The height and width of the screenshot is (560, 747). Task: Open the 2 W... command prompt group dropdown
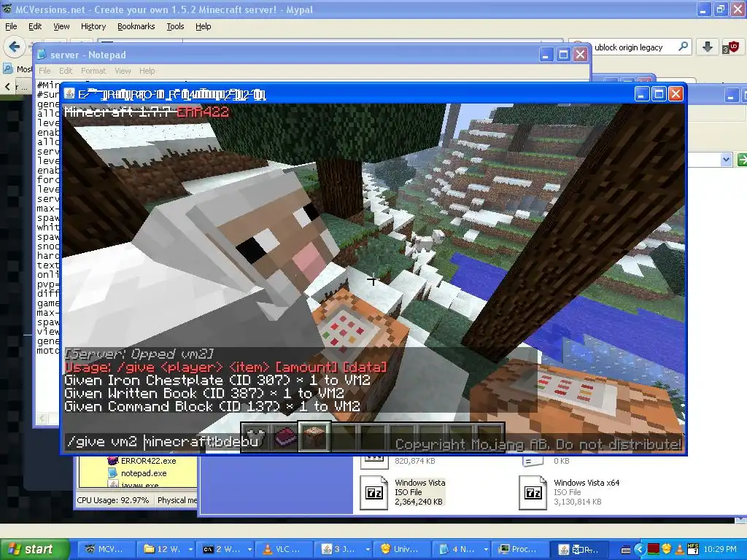(249, 550)
